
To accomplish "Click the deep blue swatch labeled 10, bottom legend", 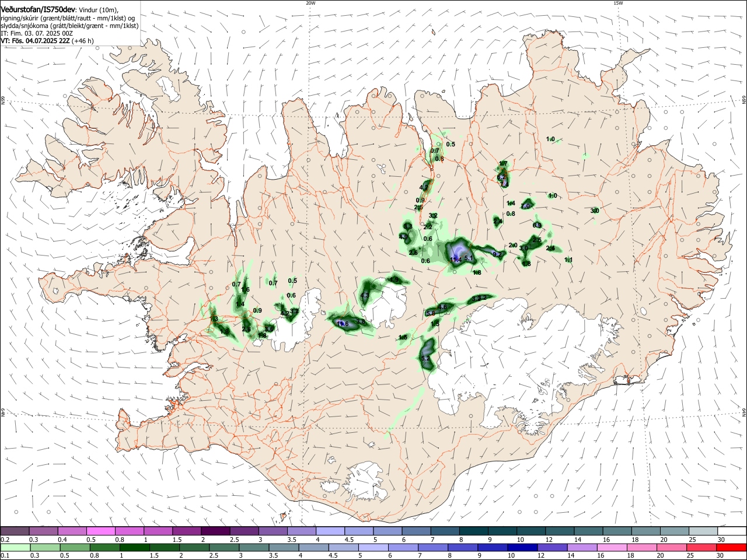I will coord(522,547).
